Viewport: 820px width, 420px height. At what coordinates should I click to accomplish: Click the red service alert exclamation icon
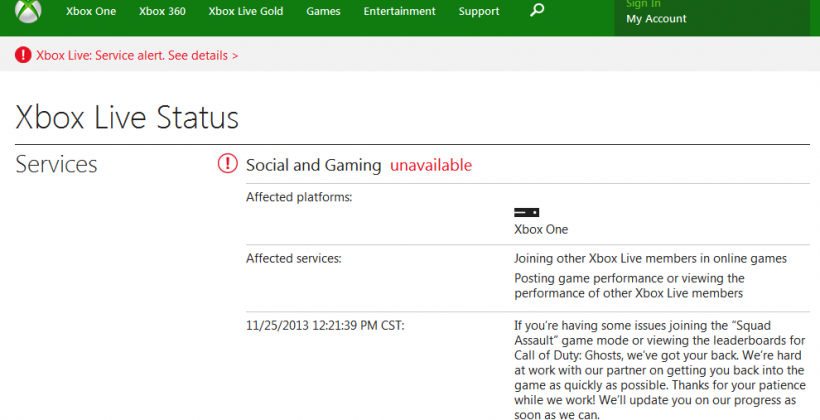pos(23,54)
